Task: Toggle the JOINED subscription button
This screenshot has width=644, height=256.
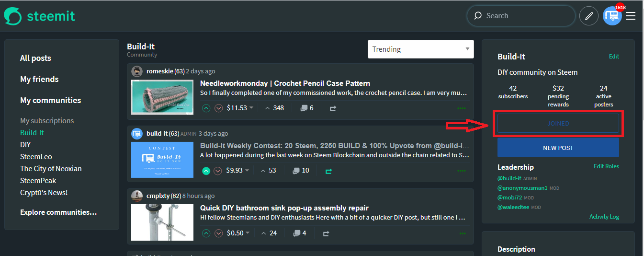Action: [558, 124]
